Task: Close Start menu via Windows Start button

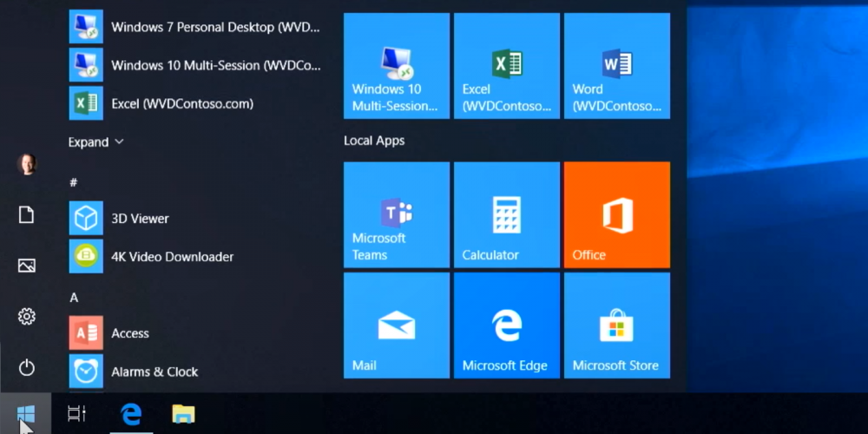Action: pyautogui.click(x=25, y=413)
